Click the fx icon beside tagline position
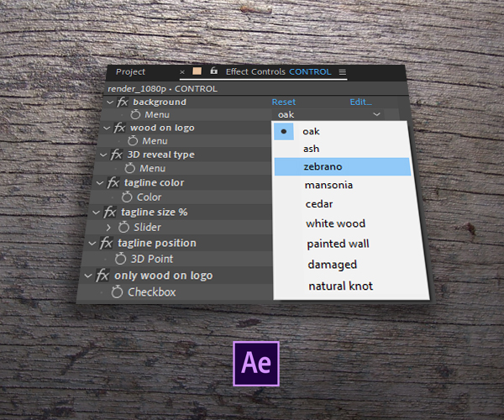 coord(106,243)
